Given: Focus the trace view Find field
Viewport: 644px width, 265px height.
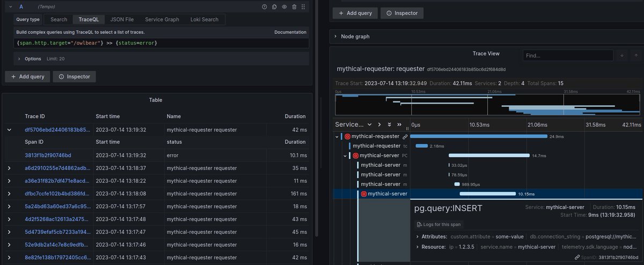Looking at the screenshot, I should pyautogui.click(x=568, y=55).
